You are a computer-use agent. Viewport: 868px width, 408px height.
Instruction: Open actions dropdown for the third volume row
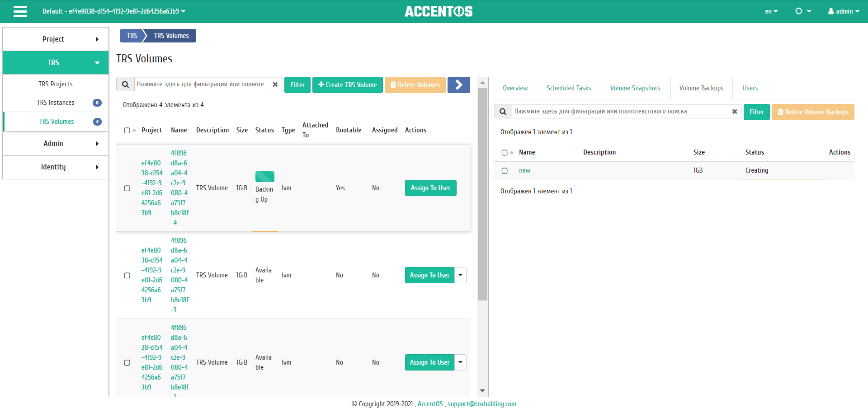[x=460, y=362]
